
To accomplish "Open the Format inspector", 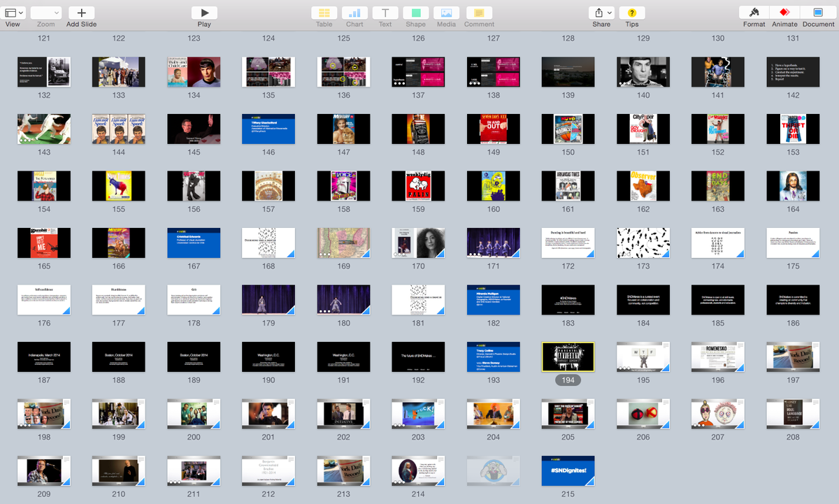I will [x=754, y=13].
